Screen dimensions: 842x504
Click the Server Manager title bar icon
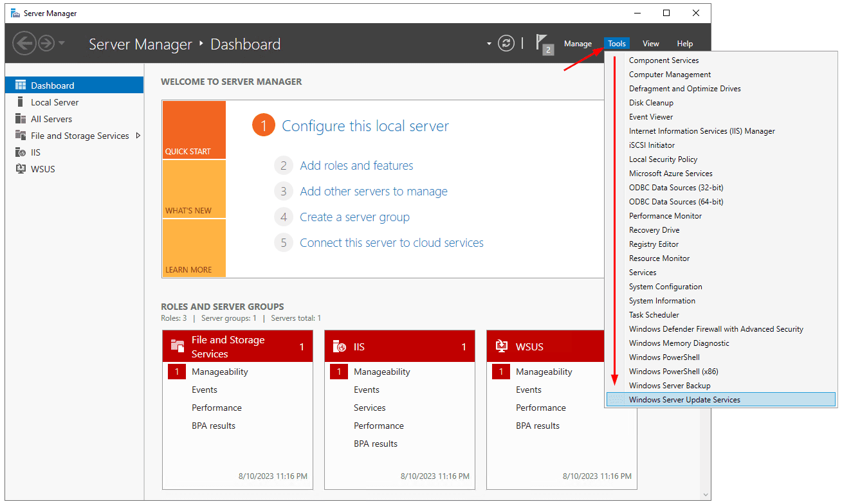click(15, 13)
